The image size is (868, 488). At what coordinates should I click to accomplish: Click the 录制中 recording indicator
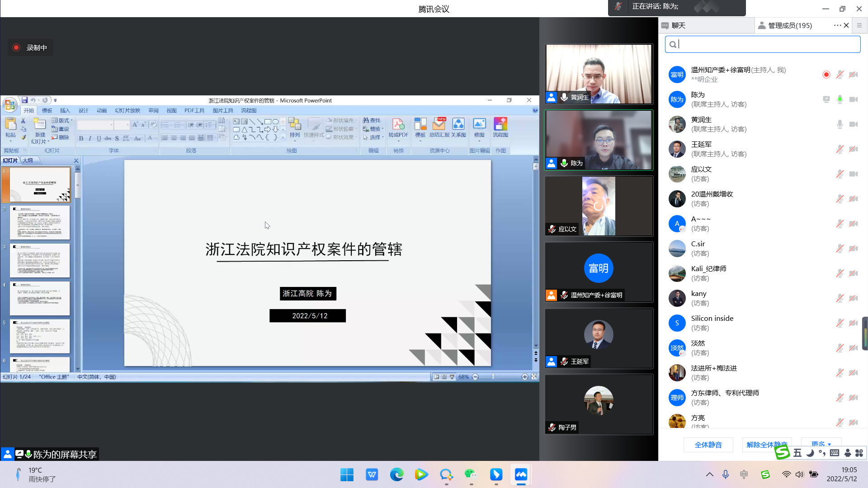pos(30,47)
